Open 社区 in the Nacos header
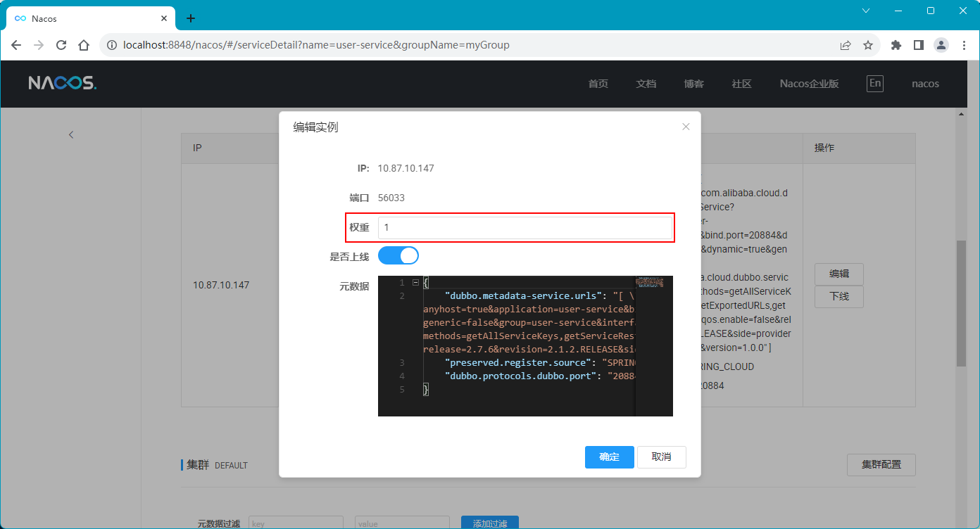Image resolution: width=980 pixels, height=529 pixels. point(742,84)
